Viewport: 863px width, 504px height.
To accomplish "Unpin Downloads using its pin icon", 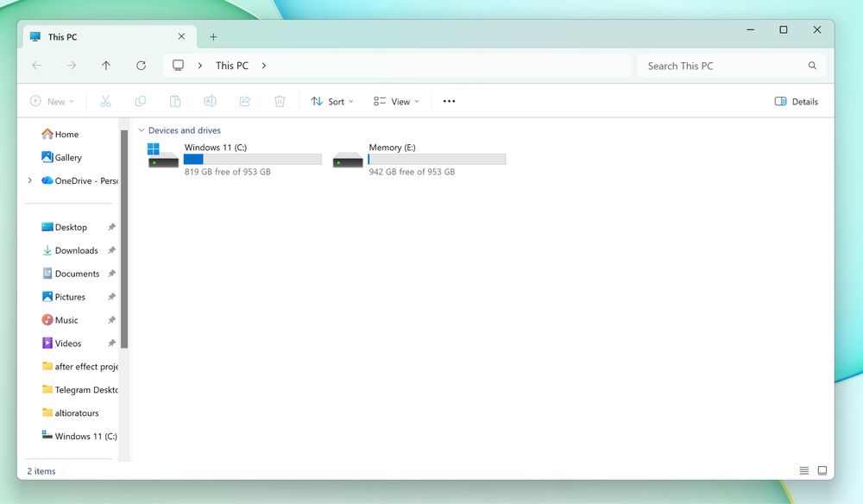I will [x=111, y=250].
